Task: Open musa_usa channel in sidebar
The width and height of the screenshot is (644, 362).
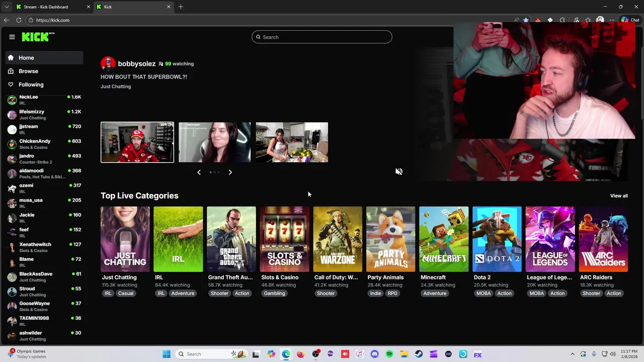Action: tap(44, 203)
